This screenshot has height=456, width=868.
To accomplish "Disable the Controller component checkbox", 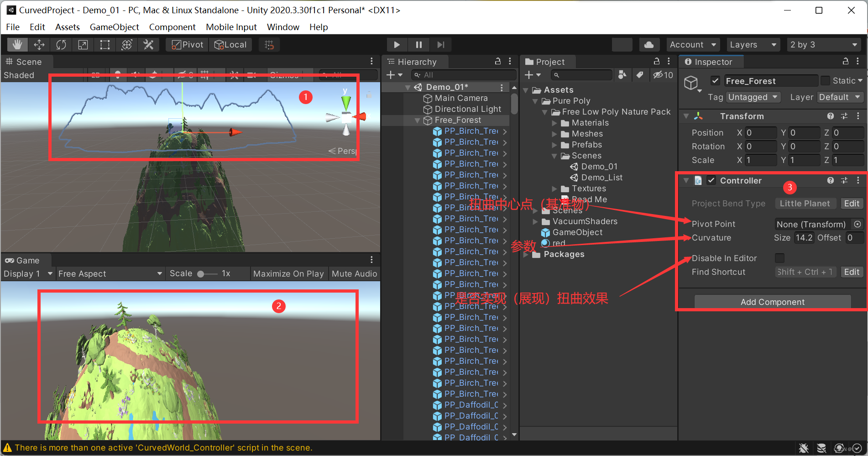I will coord(711,180).
